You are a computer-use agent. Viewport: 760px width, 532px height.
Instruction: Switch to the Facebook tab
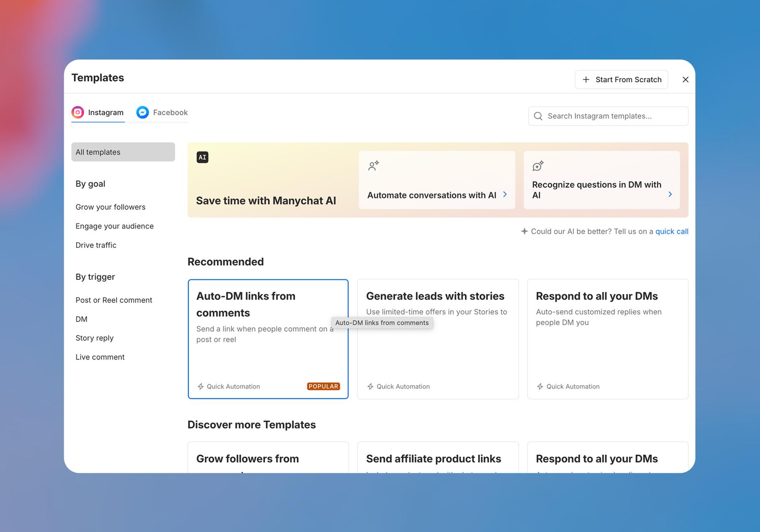tap(162, 112)
